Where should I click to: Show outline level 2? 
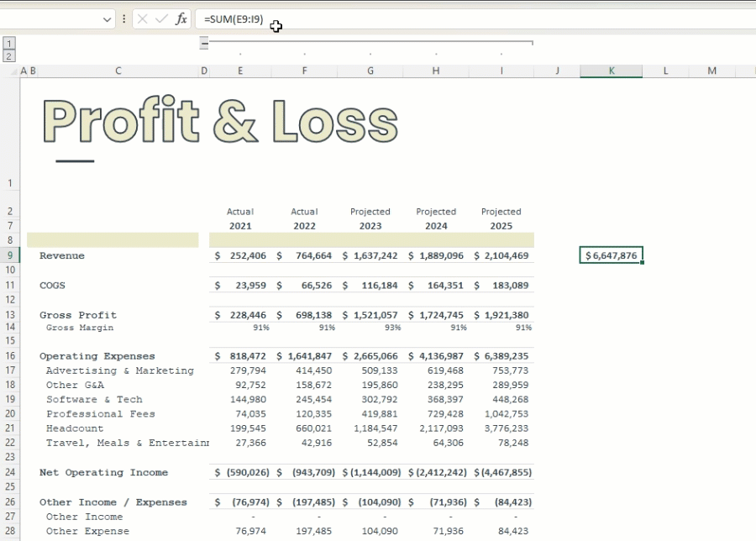[8, 56]
